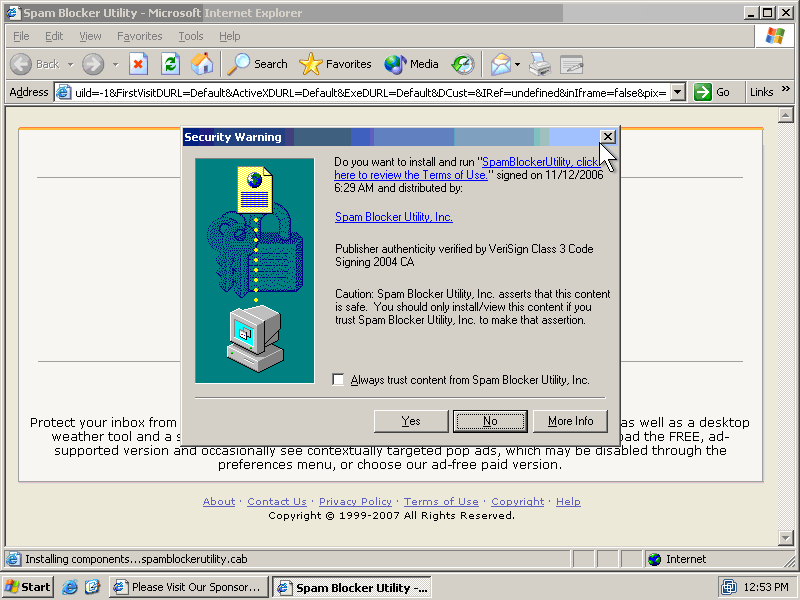Open the Address bar dropdown list
This screenshot has width=800, height=600.
(x=677, y=92)
